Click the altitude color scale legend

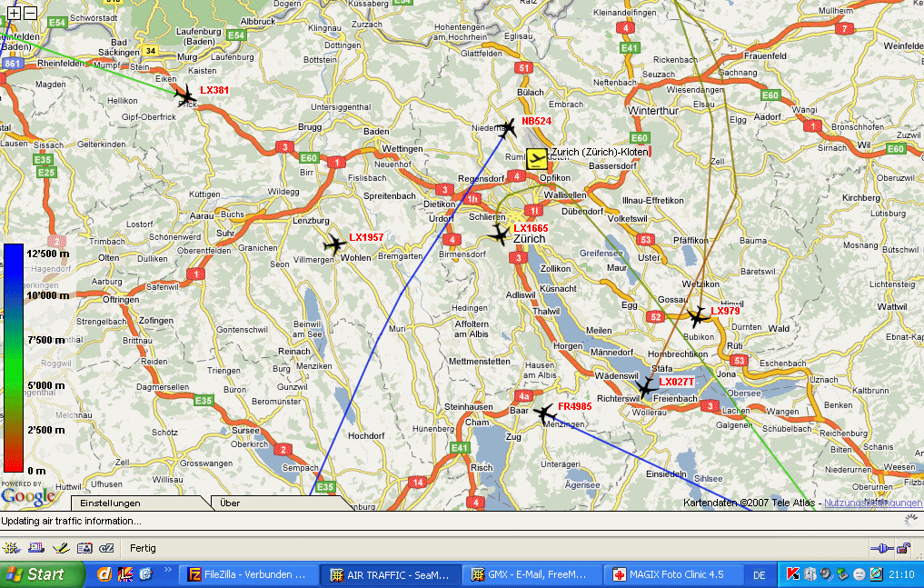[x=13, y=357]
